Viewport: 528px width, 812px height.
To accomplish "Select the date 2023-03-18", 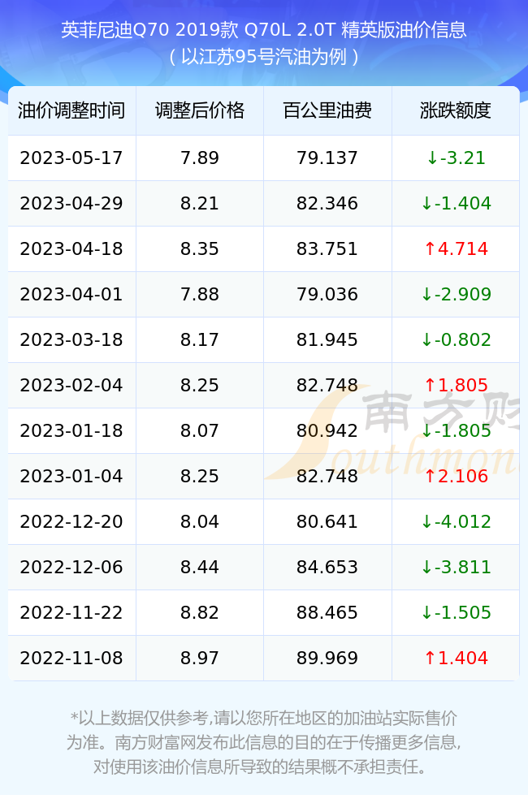I will point(71,340).
